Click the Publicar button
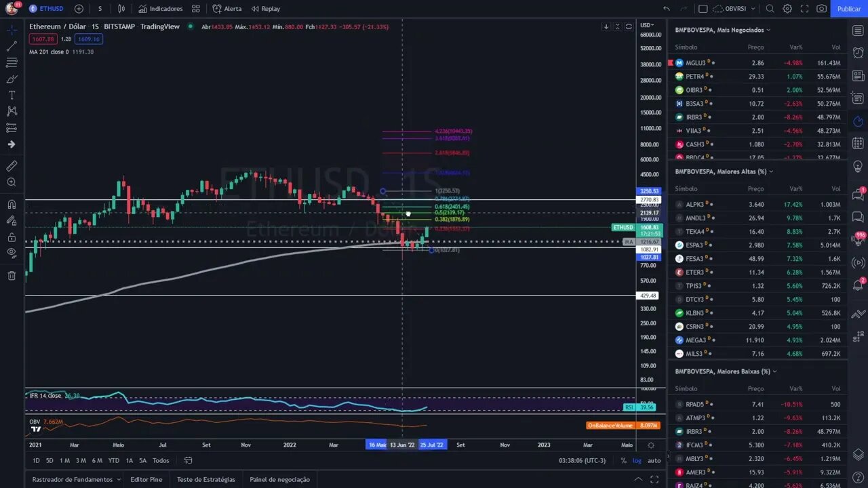 pos(849,9)
